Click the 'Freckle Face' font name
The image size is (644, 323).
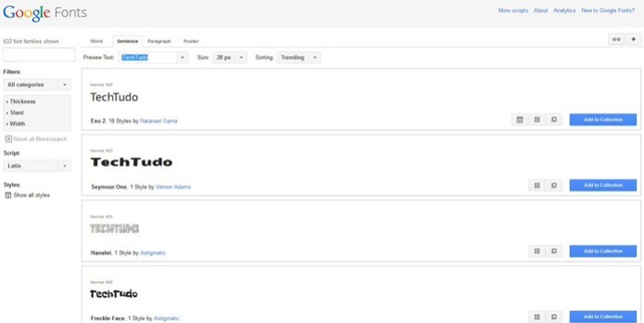[x=107, y=318]
